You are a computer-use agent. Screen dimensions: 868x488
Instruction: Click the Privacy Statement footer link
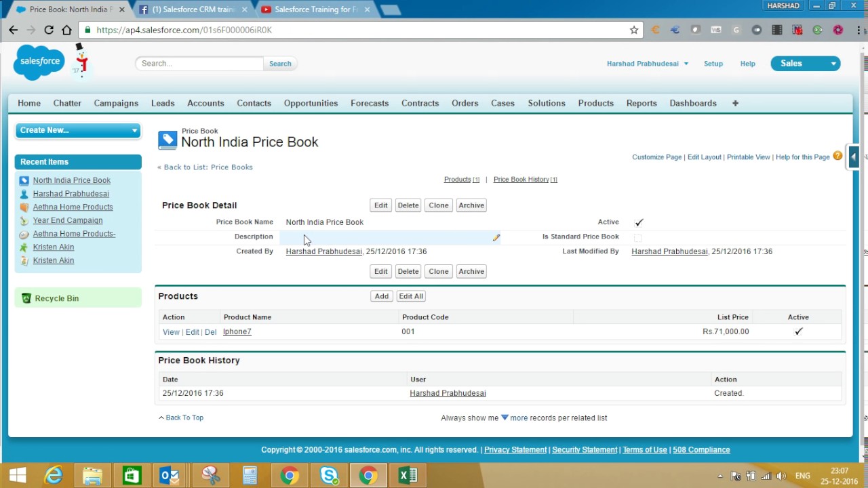point(515,450)
